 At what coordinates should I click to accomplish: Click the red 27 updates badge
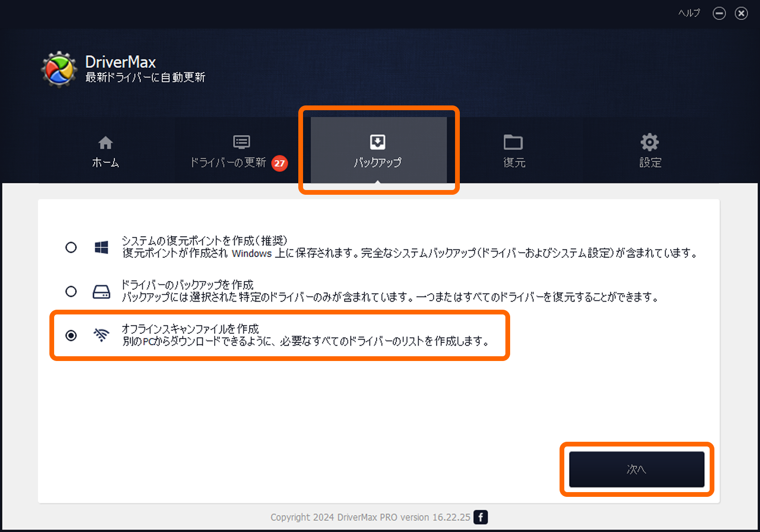click(280, 163)
